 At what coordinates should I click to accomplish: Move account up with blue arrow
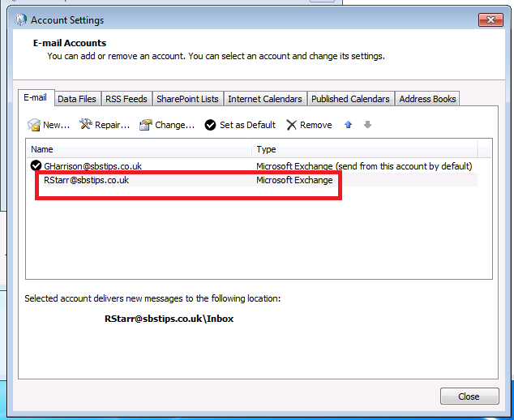pyautogui.click(x=349, y=125)
